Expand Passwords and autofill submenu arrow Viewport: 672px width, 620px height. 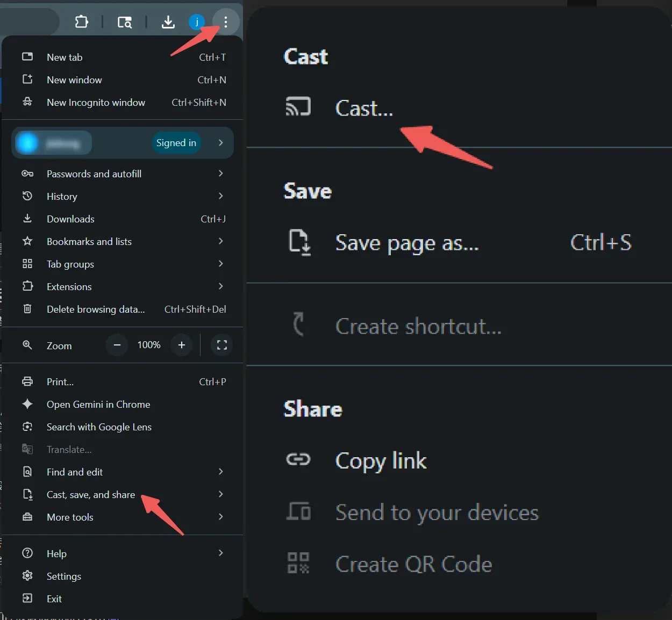[x=221, y=174]
